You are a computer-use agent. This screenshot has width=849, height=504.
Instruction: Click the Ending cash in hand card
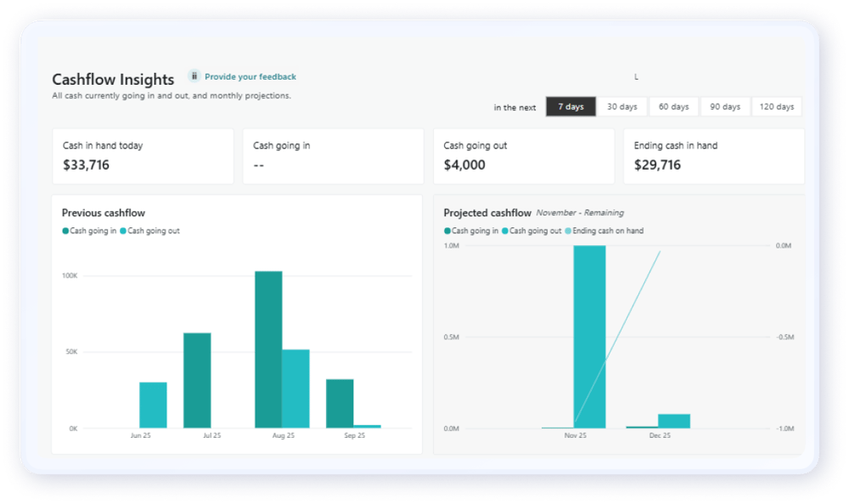pyautogui.click(x=713, y=156)
